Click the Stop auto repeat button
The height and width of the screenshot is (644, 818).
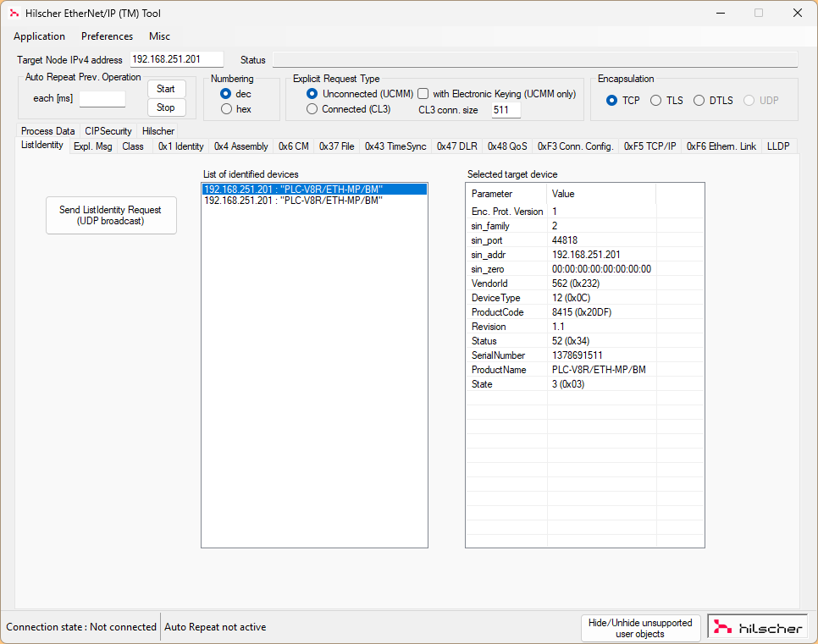pyautogui.click(x=167, y=107)
